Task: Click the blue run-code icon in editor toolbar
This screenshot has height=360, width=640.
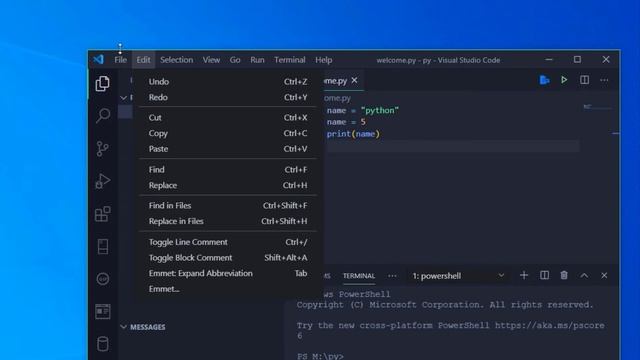Action: click(544, 80)
